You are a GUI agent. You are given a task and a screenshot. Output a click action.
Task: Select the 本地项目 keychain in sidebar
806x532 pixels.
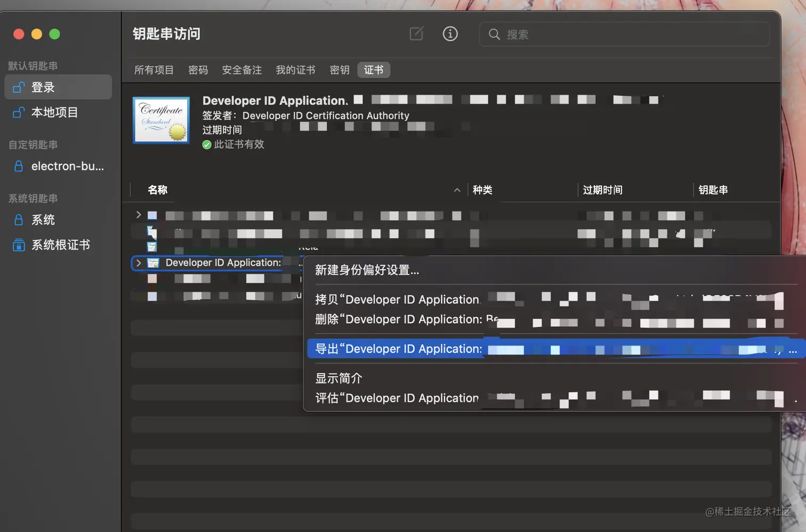(58, 112)
